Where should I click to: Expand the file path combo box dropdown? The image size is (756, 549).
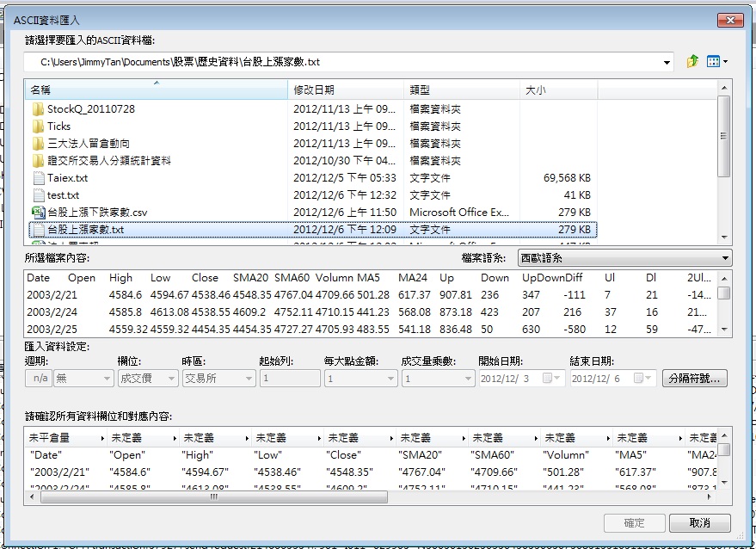click(x=667, y=62)
